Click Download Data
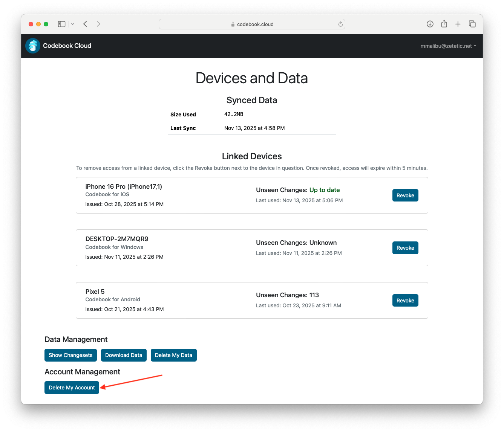The height and width of the screenshot is (432, 504). coord(124,355)
